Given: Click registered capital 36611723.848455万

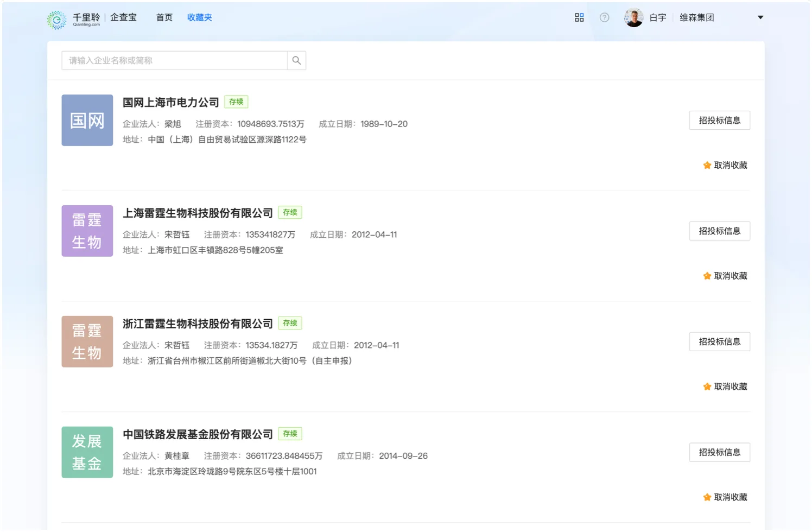Looking at the screenshot, I should pos(284,457).
